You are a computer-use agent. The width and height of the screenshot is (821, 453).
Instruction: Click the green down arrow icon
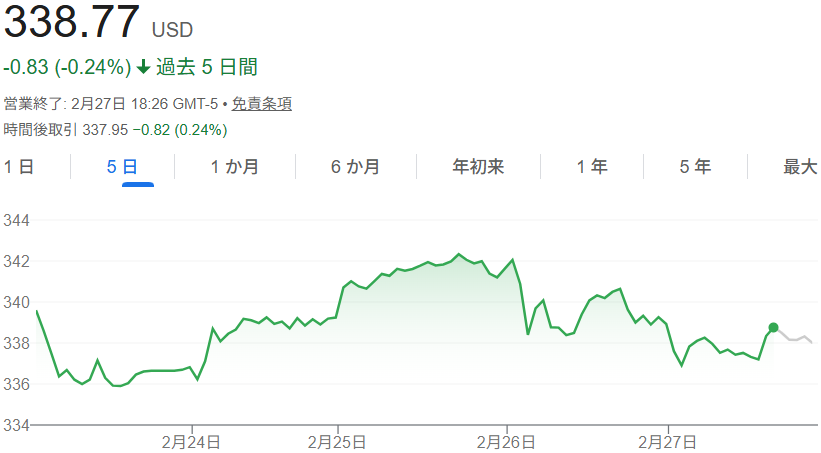[x=143, y=68]
